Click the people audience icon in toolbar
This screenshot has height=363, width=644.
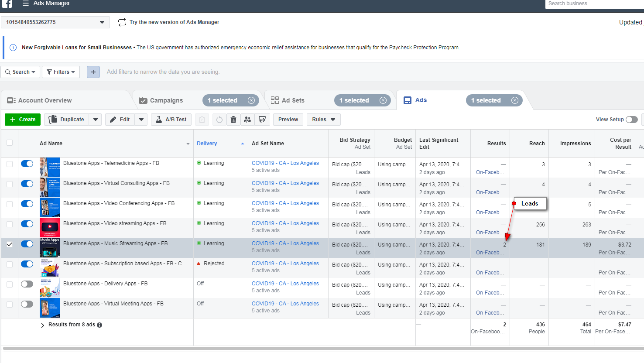[x=247, y=120]
